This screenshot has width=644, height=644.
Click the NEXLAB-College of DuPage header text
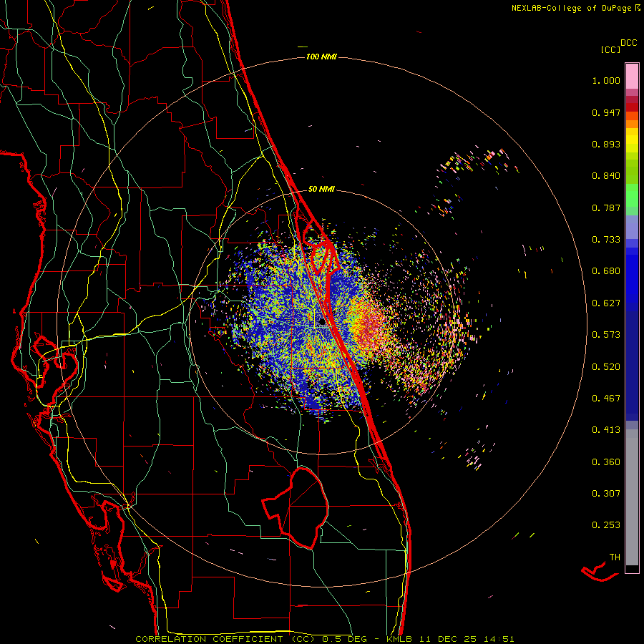tap(576, 8)
